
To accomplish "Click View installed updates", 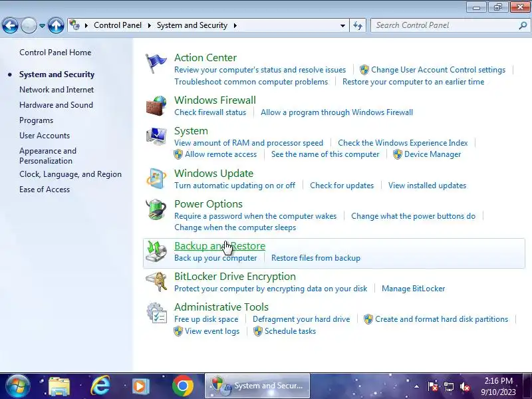I will tap(427, 186).
